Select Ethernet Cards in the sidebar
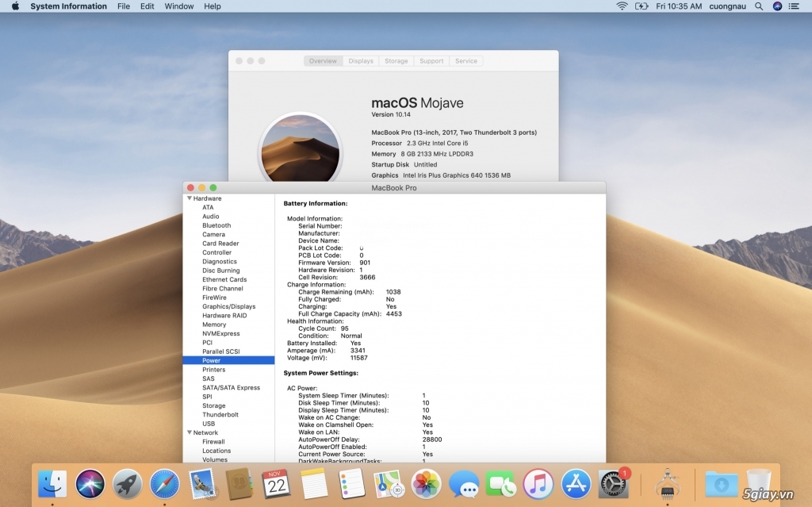 point(224,279)
